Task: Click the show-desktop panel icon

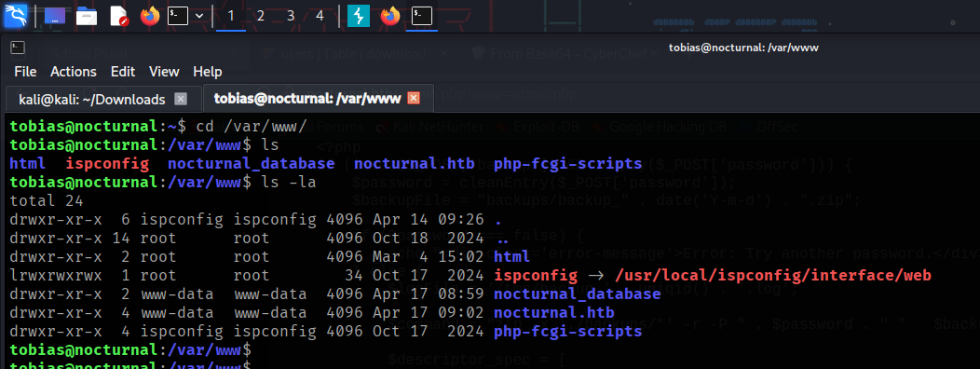Action: [x=55, y=16]
